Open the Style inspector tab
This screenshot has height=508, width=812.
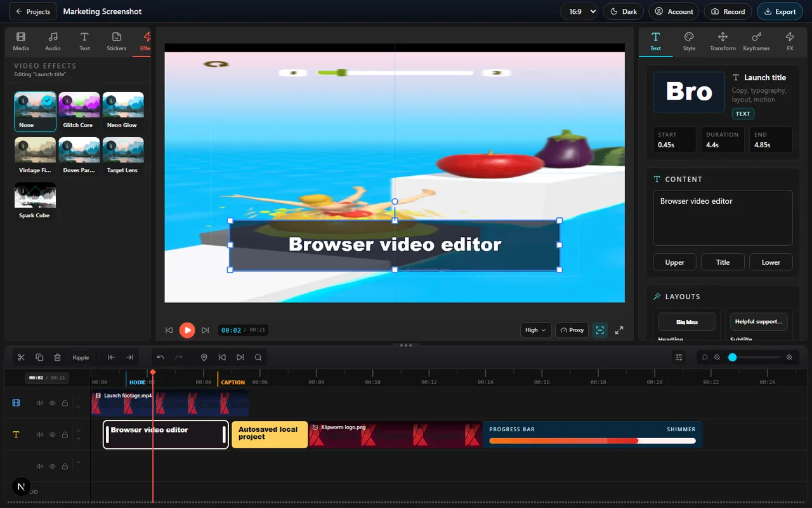689,42
